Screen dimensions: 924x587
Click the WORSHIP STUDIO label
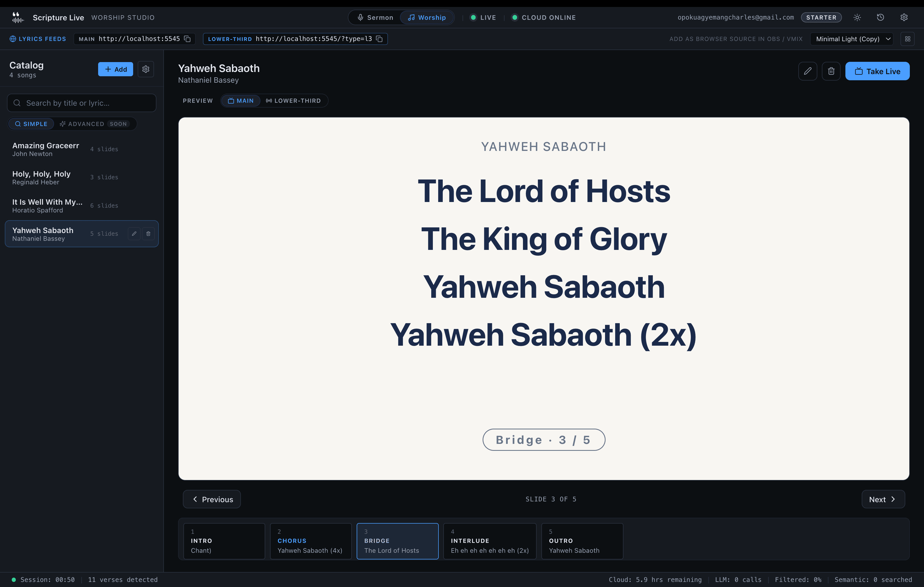123,18
